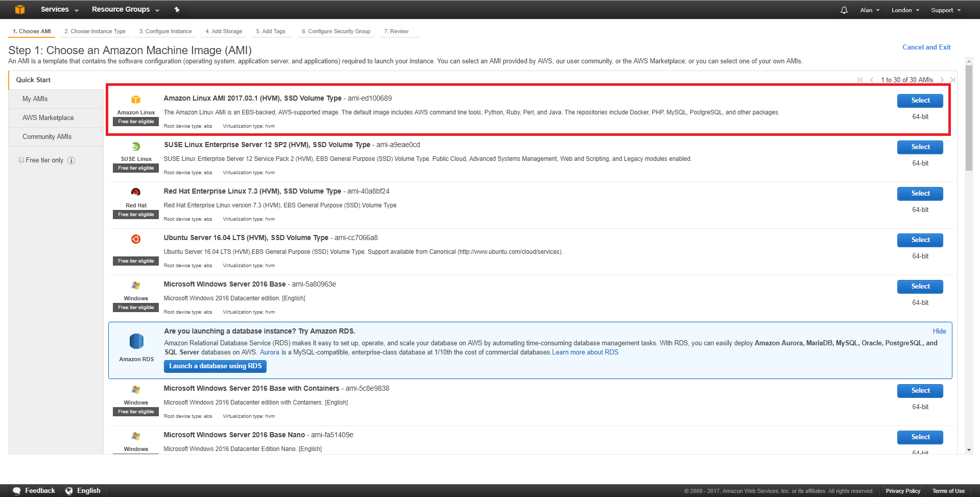Click Launch a database using RDS
Image resolution: width=980 pixels, height=497 pixels.
tap(215, 366)
